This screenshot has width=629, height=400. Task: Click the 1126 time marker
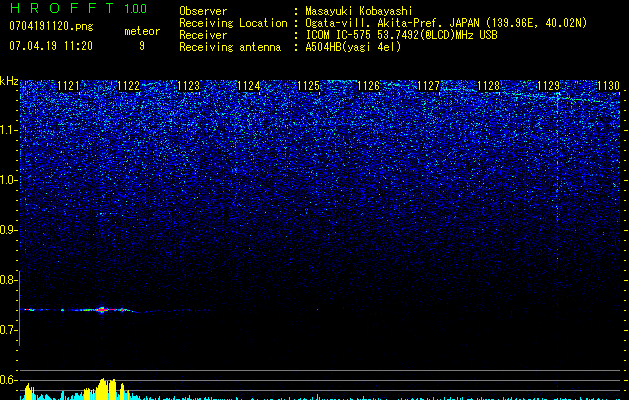point(369,86)
